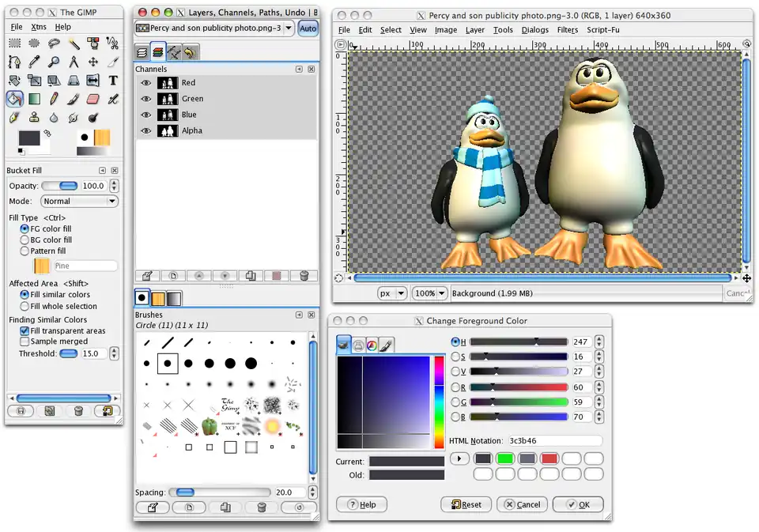Select the Blend gradient tool

(34, 100)
